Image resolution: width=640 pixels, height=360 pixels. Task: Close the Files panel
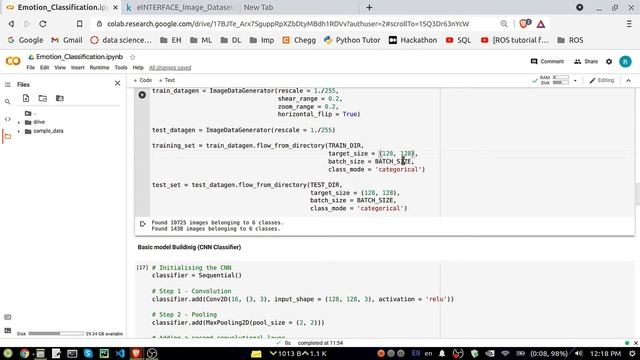coord(118,83)
